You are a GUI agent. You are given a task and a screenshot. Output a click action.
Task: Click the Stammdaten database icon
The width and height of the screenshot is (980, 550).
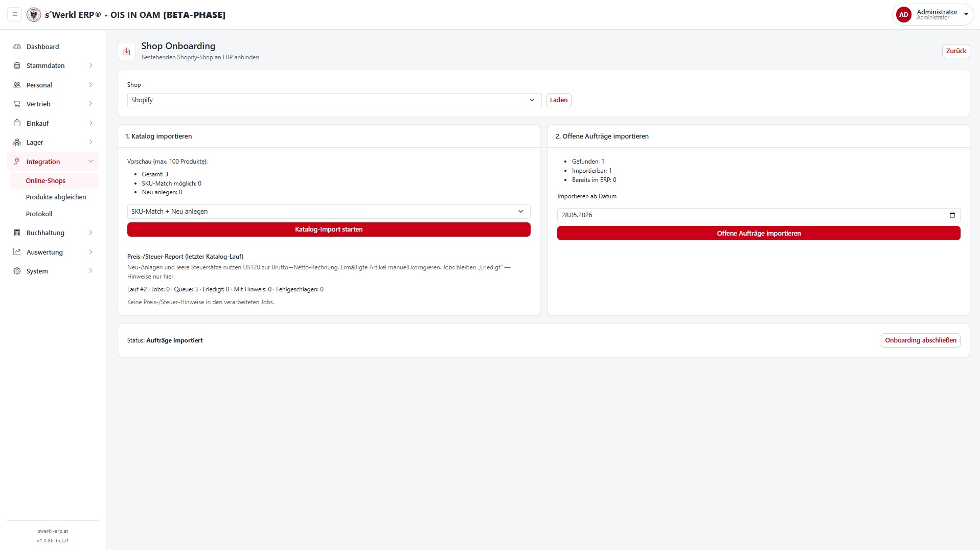click(17, 65)
